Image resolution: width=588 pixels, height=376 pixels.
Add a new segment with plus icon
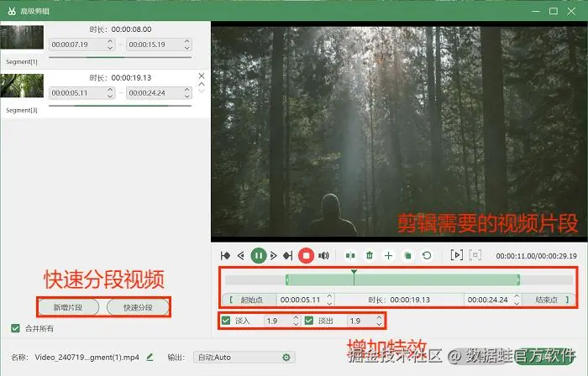point(388,256)
